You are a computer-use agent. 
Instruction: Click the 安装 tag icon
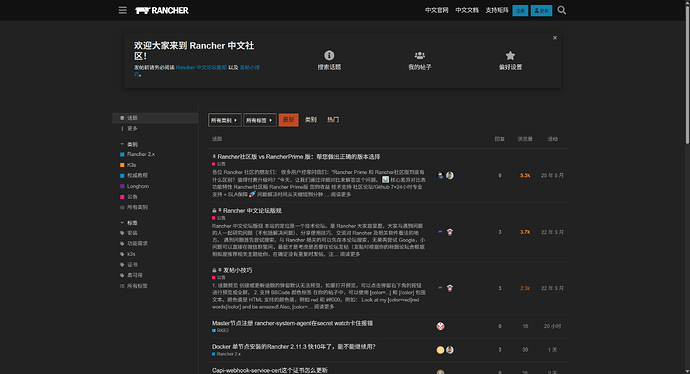point(122,233)
